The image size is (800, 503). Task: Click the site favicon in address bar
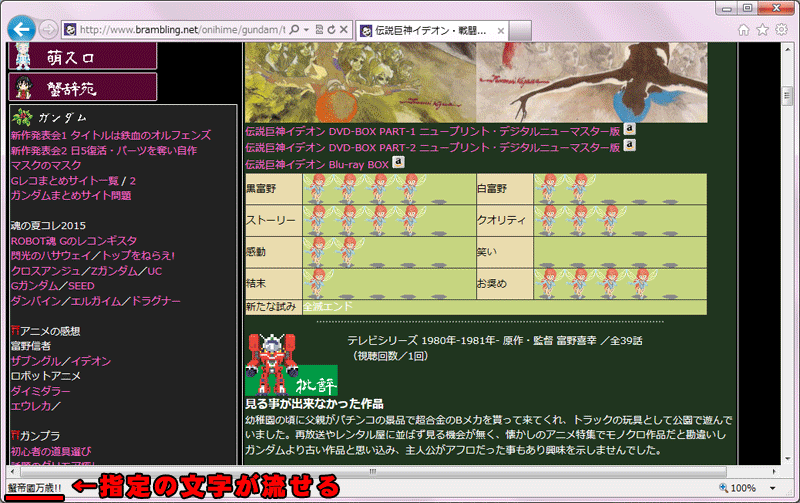pyautogui.click(x=70, y=30)
